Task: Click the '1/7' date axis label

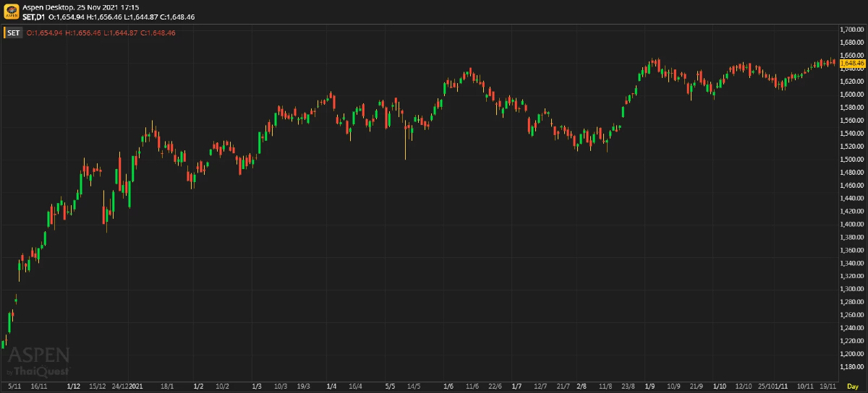Action: tap(516, 386)
